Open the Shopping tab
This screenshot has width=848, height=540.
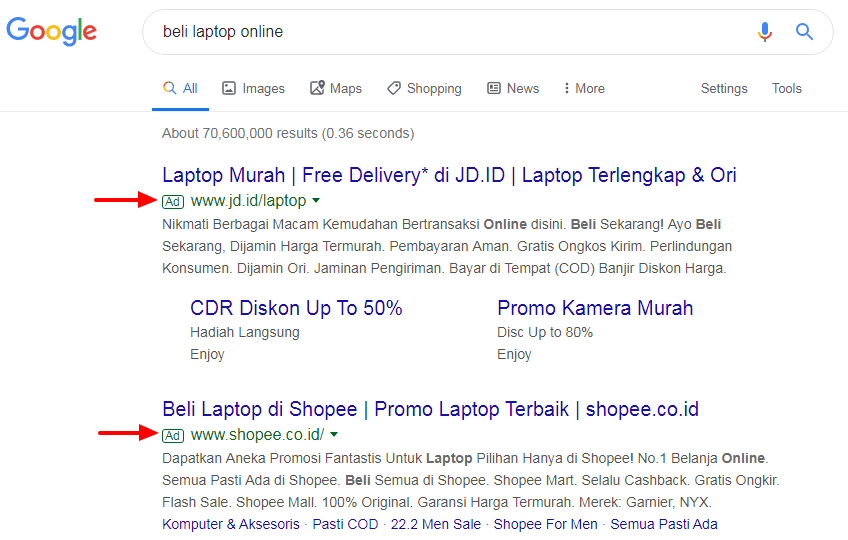(x=424, y=89)
